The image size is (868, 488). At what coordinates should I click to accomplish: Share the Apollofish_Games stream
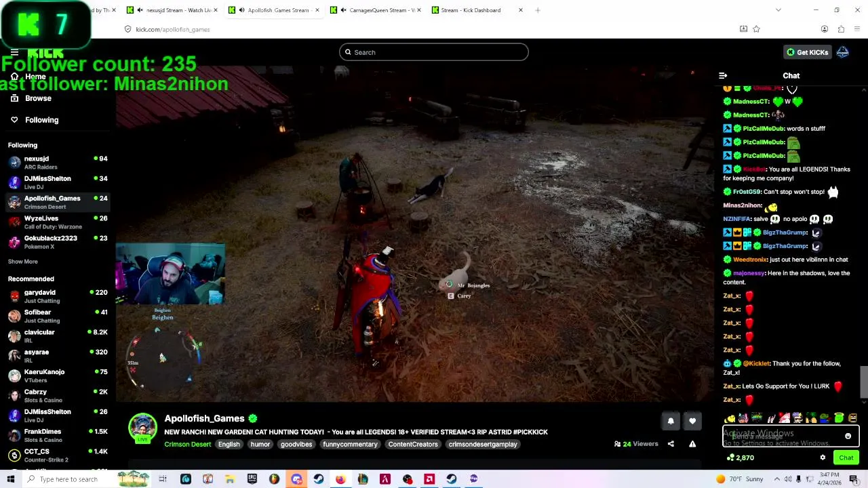[671, 444]
